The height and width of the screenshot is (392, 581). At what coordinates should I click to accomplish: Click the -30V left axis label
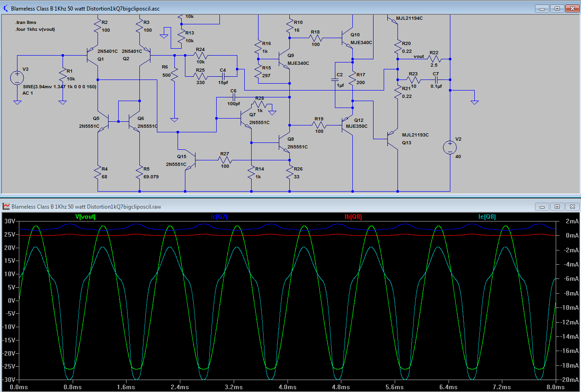[9, 380]
